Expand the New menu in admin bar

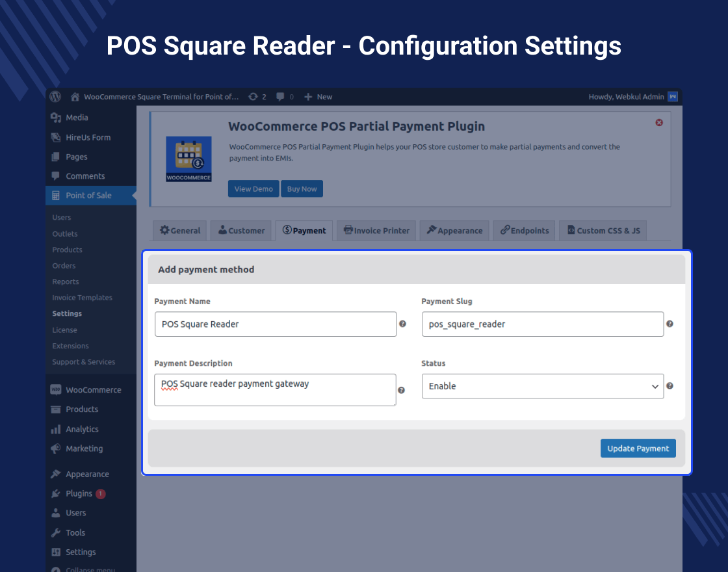click(318, 96)
